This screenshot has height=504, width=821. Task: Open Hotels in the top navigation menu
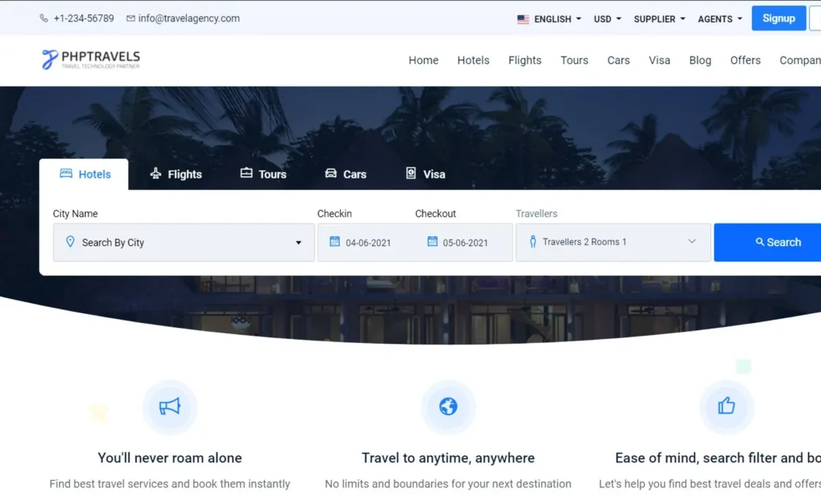(x=473, y=60)
